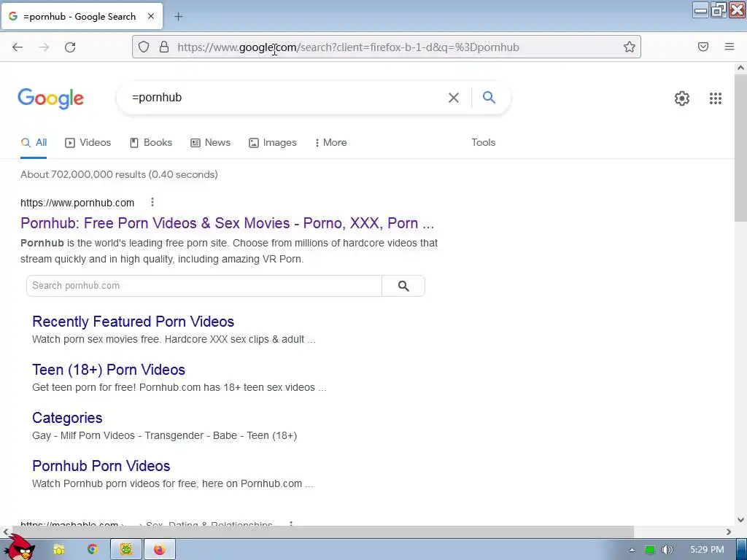Open the tracking protection shield icon
This screenshot has width=747, height=560.
[x=144, y=47]
